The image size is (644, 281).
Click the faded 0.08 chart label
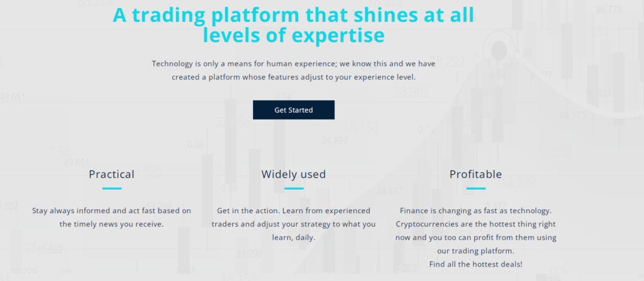click(196, 145)
